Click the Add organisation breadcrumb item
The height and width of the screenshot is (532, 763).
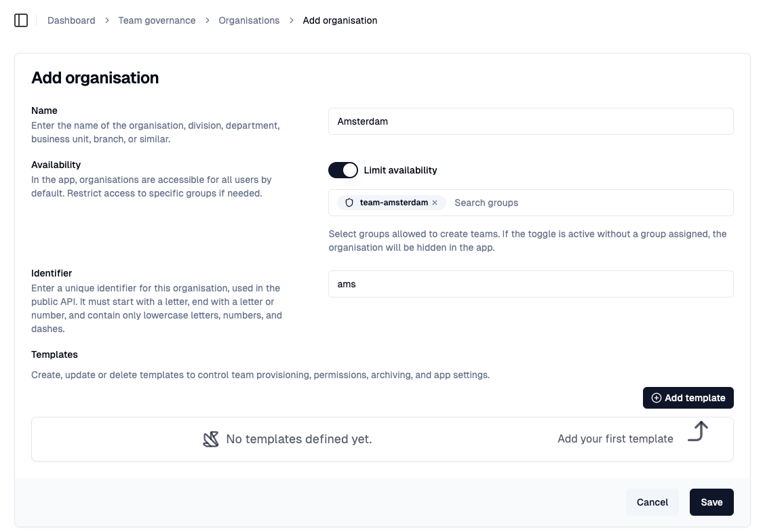pos(340,20)
